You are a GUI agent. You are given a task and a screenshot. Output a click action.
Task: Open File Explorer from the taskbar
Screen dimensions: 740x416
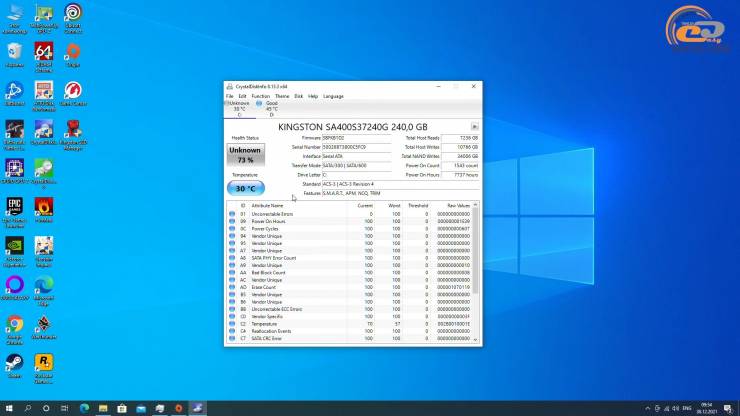pos(103,408)
